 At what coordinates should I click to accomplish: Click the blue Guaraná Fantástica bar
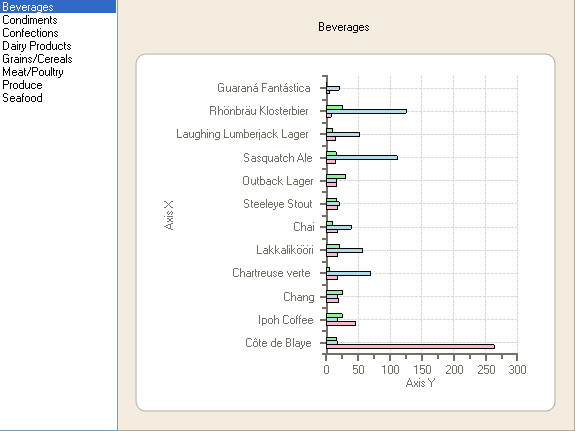333,88
